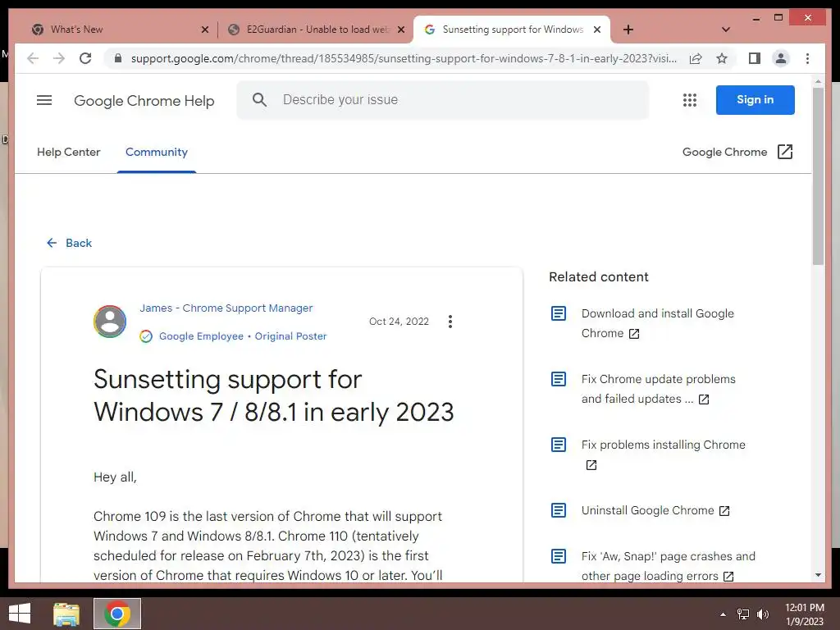
Task: Open James - Chrome Support Manager profile
Action: click(226, 308)
